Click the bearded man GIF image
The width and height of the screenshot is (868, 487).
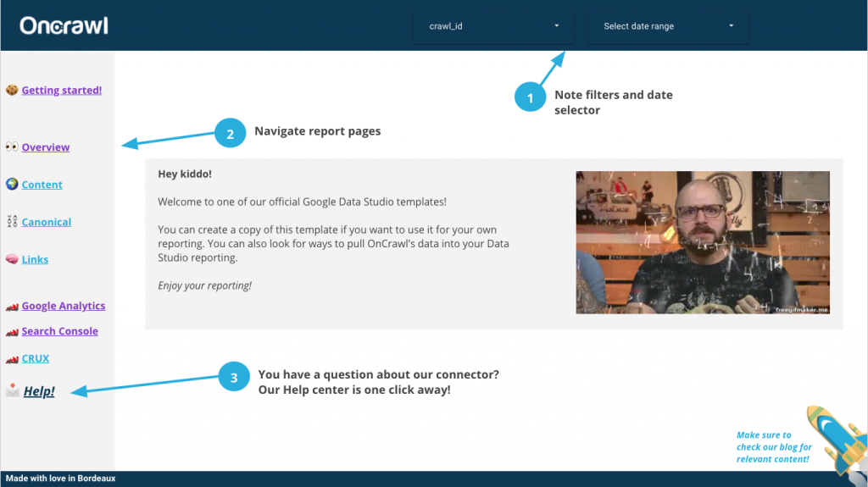pos(703,242)
